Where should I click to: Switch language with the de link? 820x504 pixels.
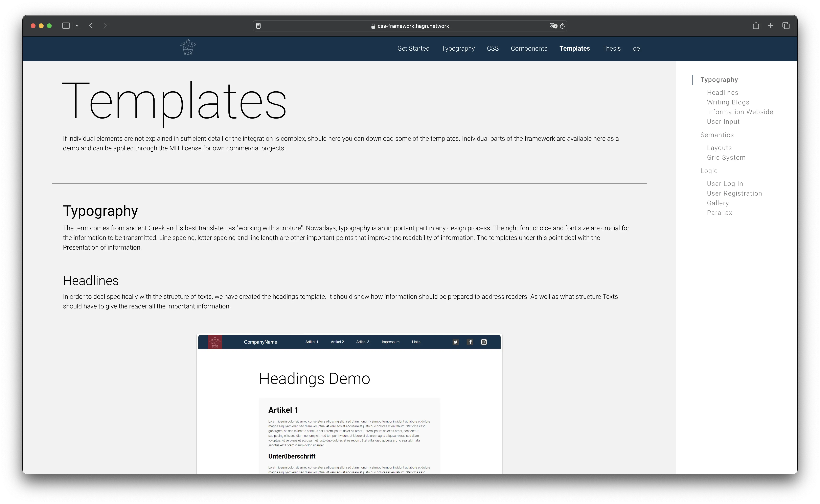[x=636, y=48]
